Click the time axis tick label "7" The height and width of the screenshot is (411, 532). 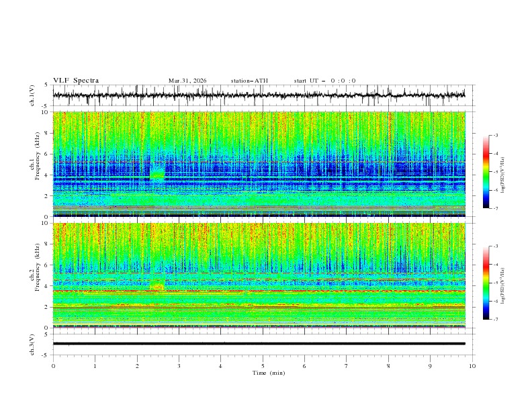pyautogui.click(x=347, y=366)
